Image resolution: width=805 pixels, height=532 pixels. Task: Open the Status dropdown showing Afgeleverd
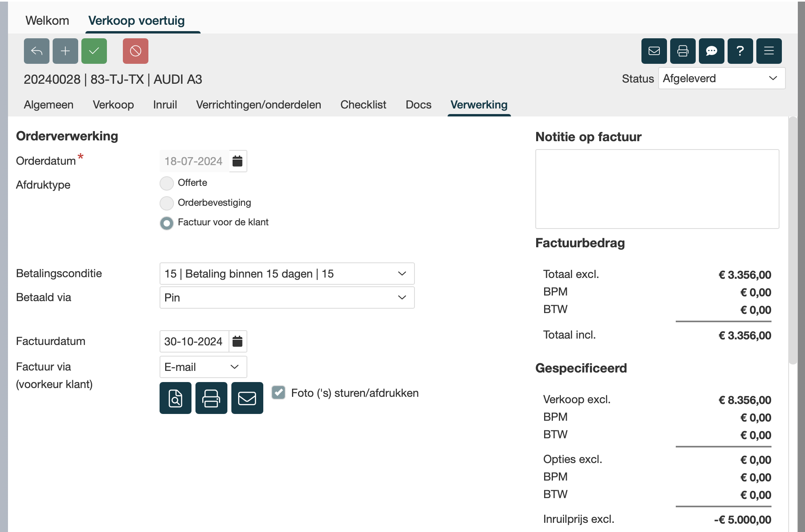click(721, 78)
